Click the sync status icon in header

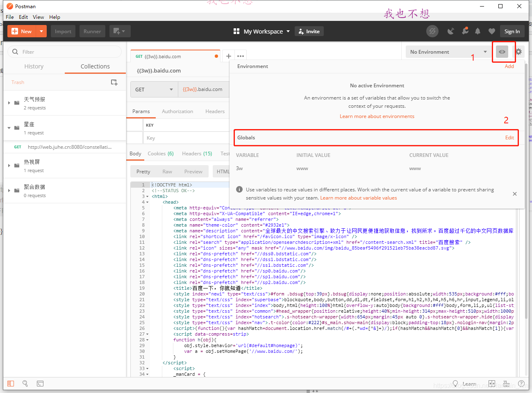432,31
